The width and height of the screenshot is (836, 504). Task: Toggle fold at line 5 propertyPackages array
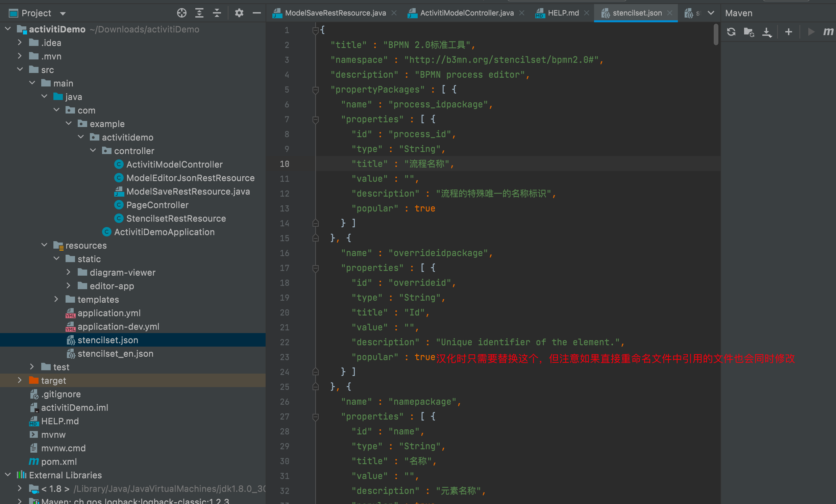pos(315,89)
